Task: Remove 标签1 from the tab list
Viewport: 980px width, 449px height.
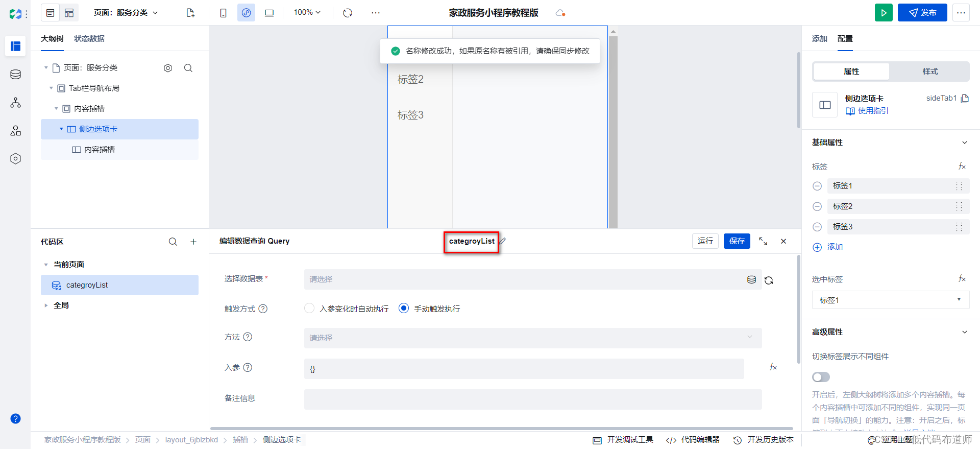Action: [817, 186]
